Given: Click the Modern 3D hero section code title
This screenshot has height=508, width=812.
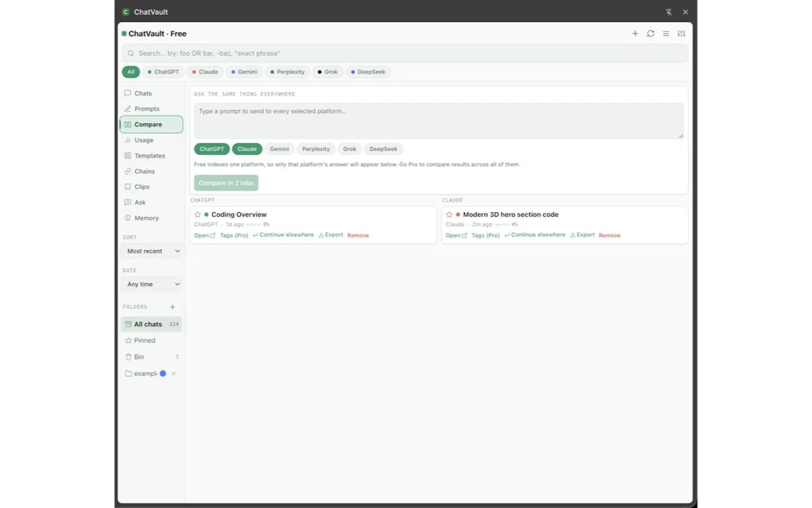Looking at the screenshot, I should pos(511,214).
